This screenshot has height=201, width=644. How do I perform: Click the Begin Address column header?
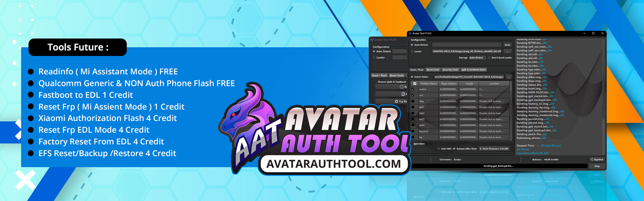point(449,84)
